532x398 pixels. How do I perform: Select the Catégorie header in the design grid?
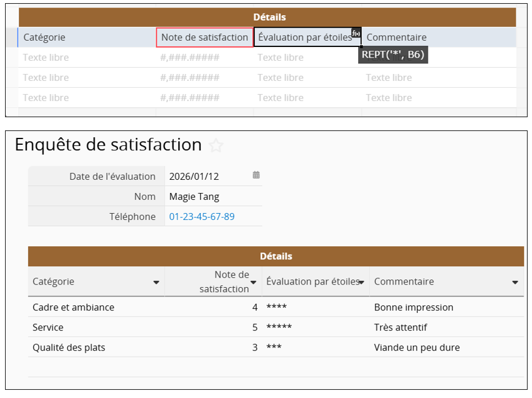pos(45,38)
